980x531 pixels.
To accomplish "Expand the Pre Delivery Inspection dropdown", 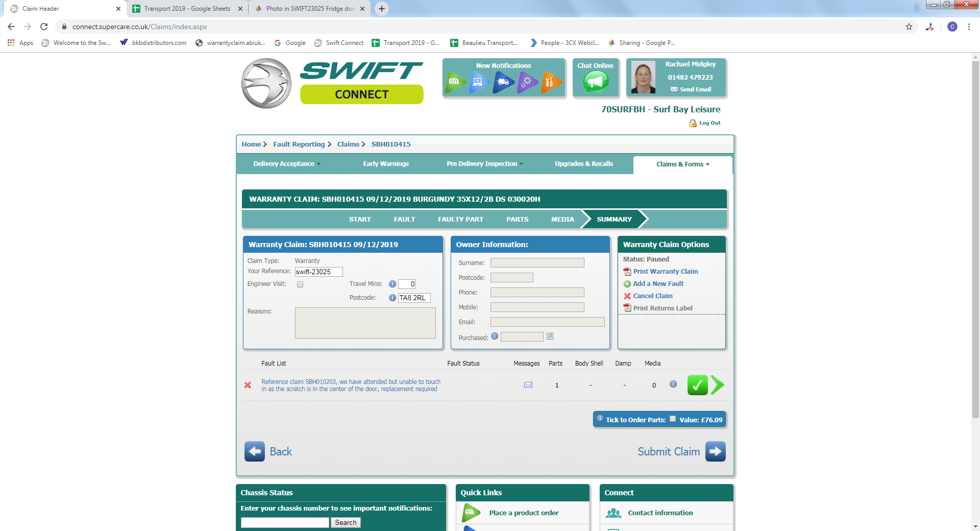I will pyautogui.click(x=485, y=164).
